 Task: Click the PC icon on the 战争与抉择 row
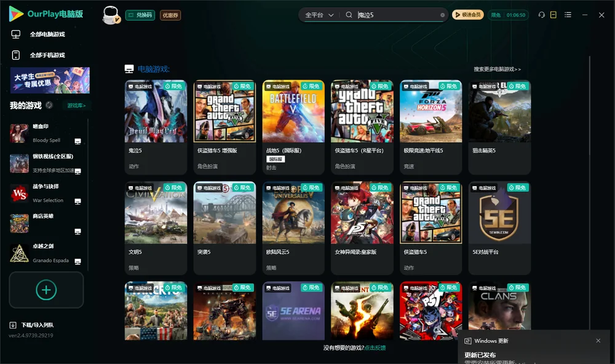(x=77, y=201)
